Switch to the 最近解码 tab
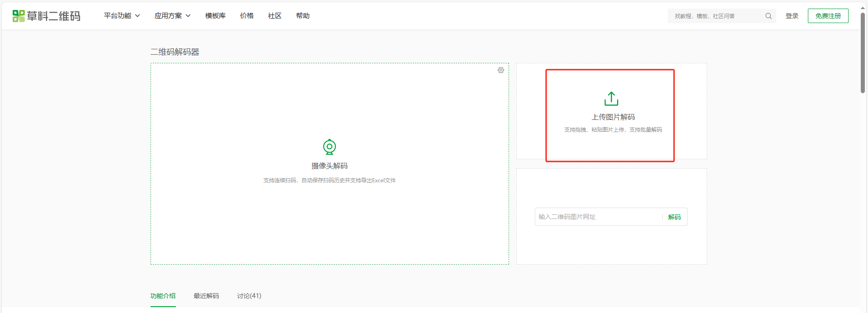The width and height of the screenshot is (868, 313). click(206, 296)
